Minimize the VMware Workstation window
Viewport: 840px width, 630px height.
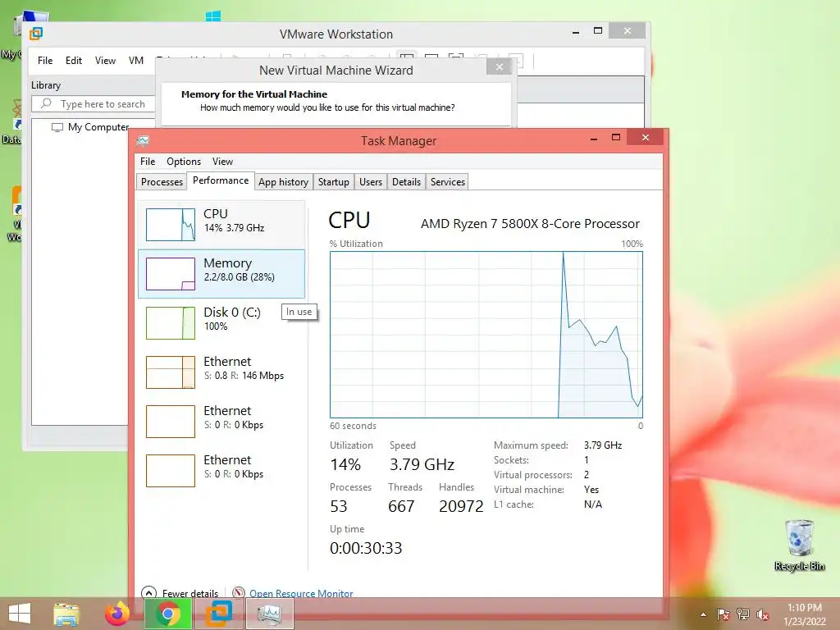[x=576, y=32]
